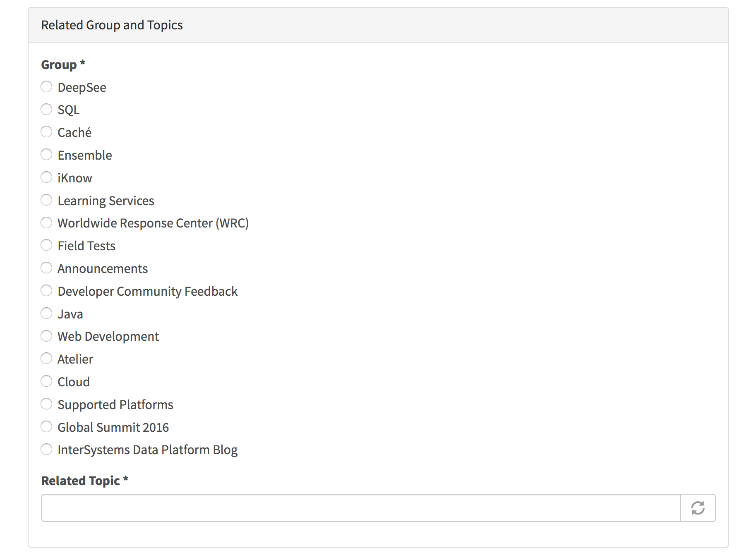Viewport: 739px width, 560px height.
Task: Select Worldwide Response Center (WRC) radio button
Action: click(x=46, y=223)
